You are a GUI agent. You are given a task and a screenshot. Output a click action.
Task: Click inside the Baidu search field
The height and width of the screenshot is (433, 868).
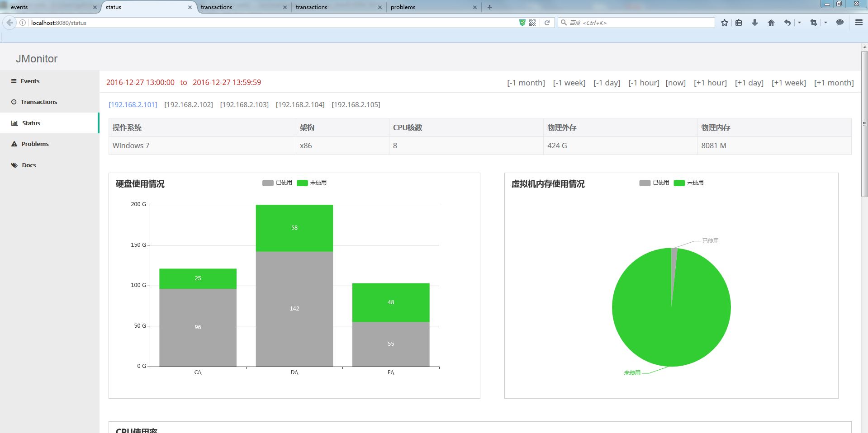click(633, 22)
